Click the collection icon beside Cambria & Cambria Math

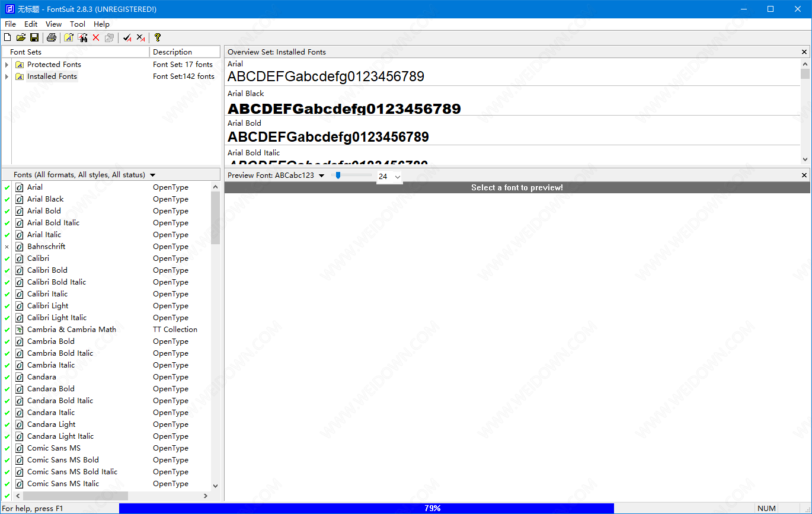pos(20,330)
